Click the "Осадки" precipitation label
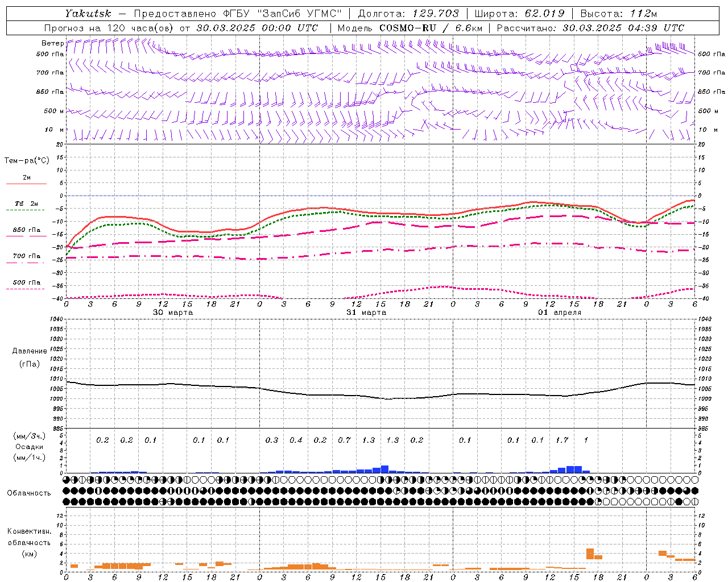The height and width of the screenshot is (582, 728). tap(30, 447)
